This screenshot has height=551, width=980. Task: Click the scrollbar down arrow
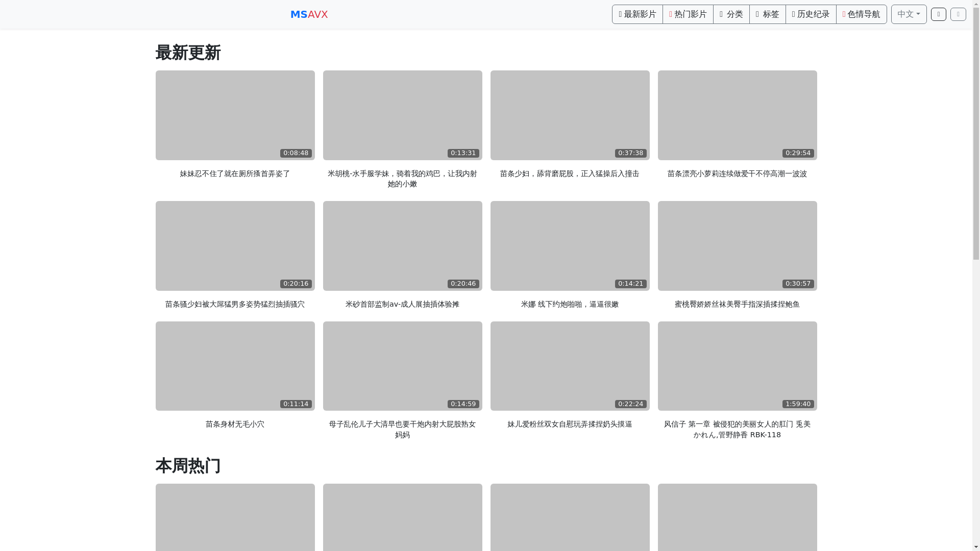point(976,547)
